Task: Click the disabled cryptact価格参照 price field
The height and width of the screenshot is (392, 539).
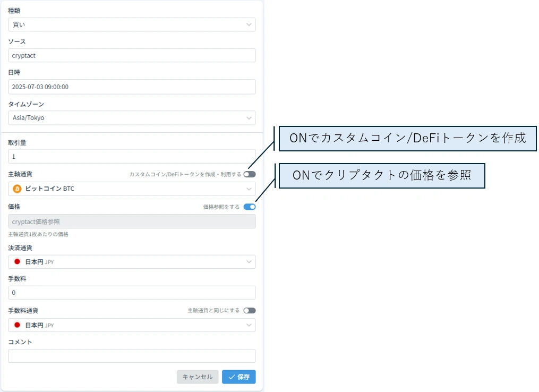Action: point(132,221)
